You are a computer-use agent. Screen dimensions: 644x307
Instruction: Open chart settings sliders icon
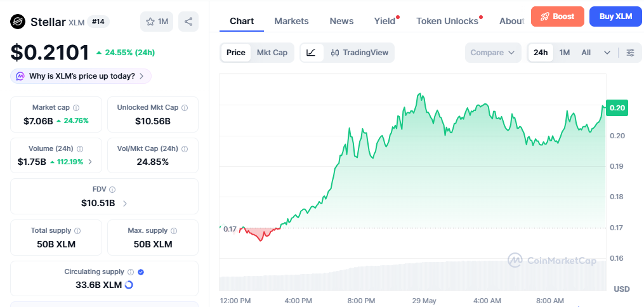click(x=630, y=53)
